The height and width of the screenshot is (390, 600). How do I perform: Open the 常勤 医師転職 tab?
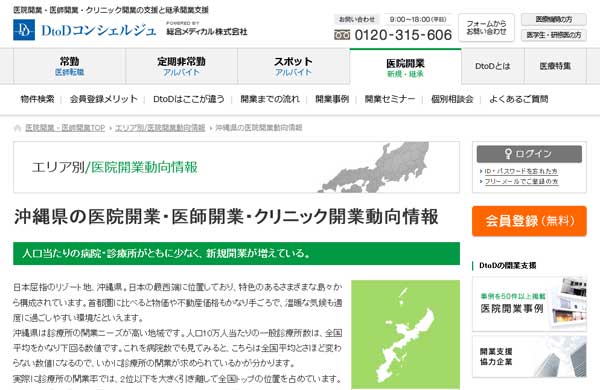point(69,66)
